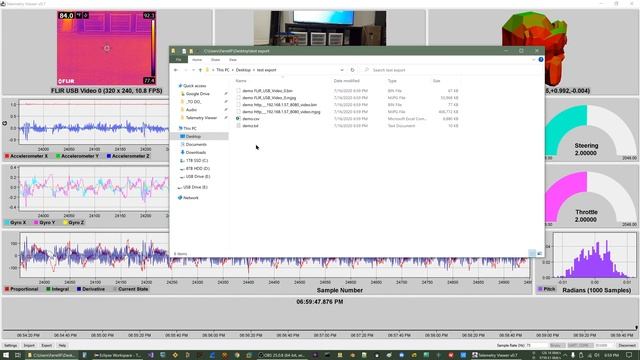Open the 8TB HDD (D:) drive

coord(198,168)
